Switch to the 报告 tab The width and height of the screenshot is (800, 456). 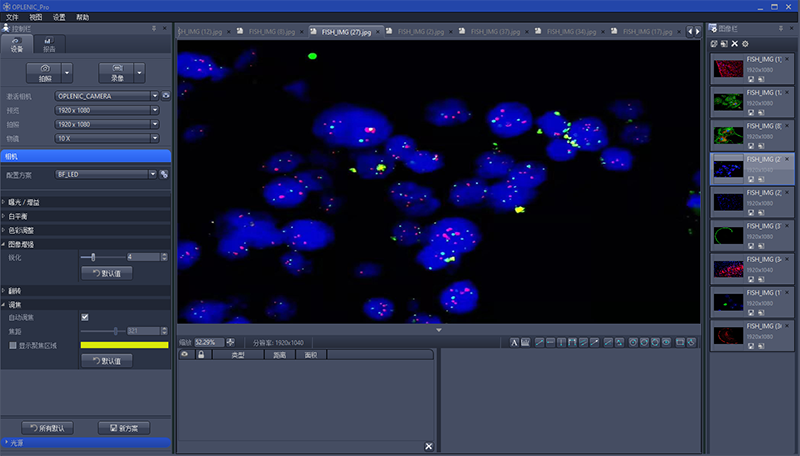[49, 44]
